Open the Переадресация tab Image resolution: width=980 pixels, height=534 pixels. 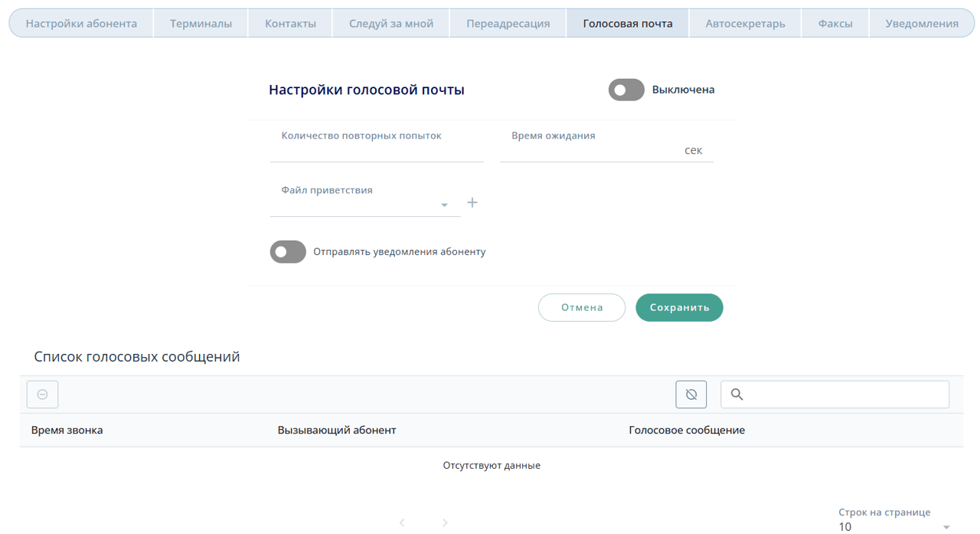coord(508,24)
